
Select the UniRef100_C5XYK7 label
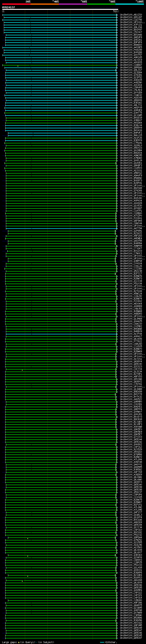point(131,32)
